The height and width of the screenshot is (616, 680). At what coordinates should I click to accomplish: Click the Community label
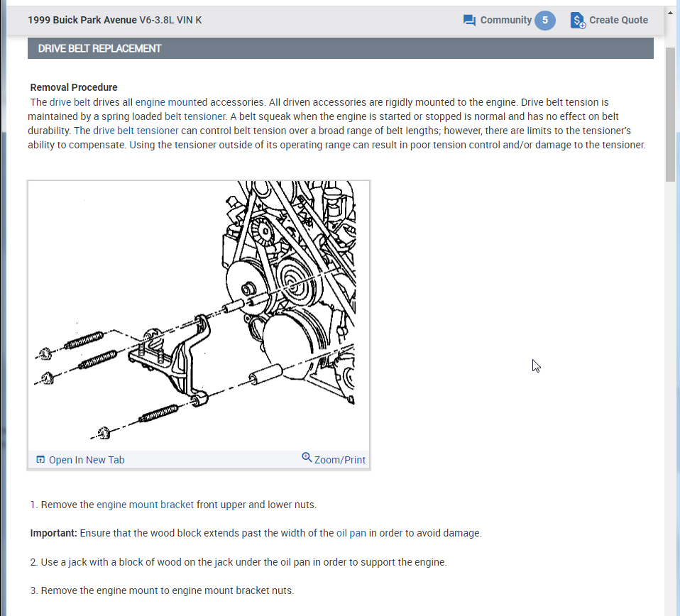point(505,21)
